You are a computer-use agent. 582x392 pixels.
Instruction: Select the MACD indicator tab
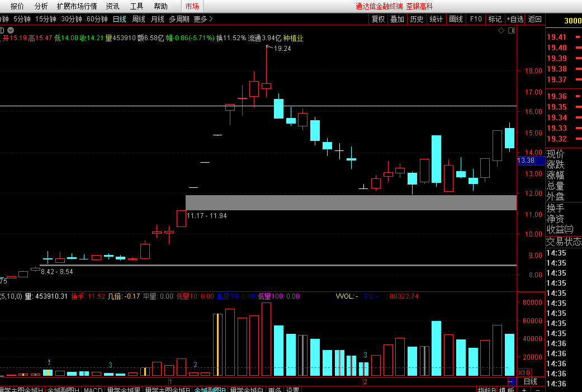tap(93, 389)
